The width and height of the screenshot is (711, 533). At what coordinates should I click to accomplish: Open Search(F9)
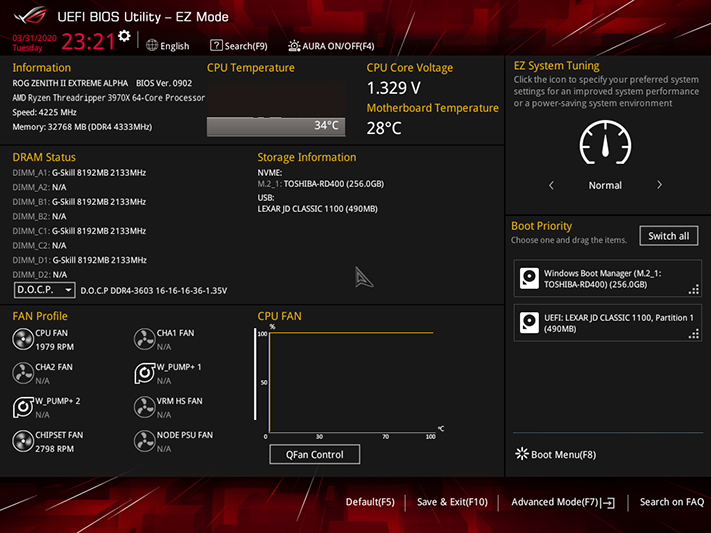[x=239, y=46]
